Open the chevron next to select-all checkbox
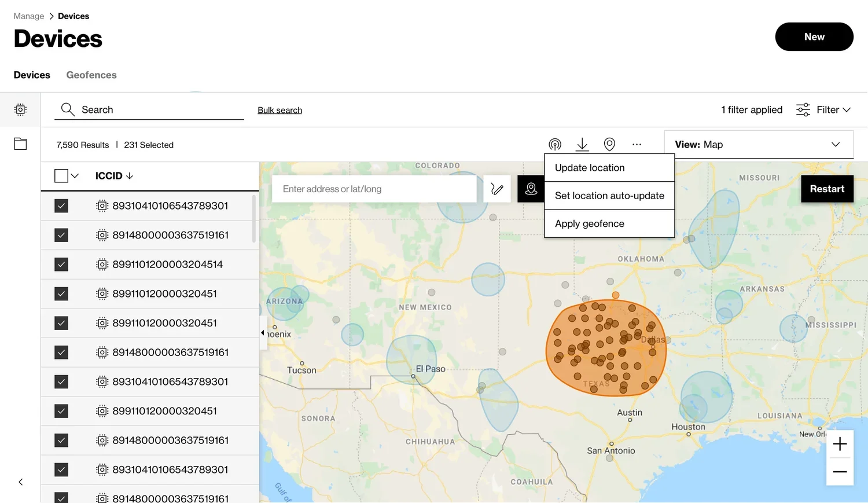The width and height of the screenshot is (868, 503). [73, 175]
